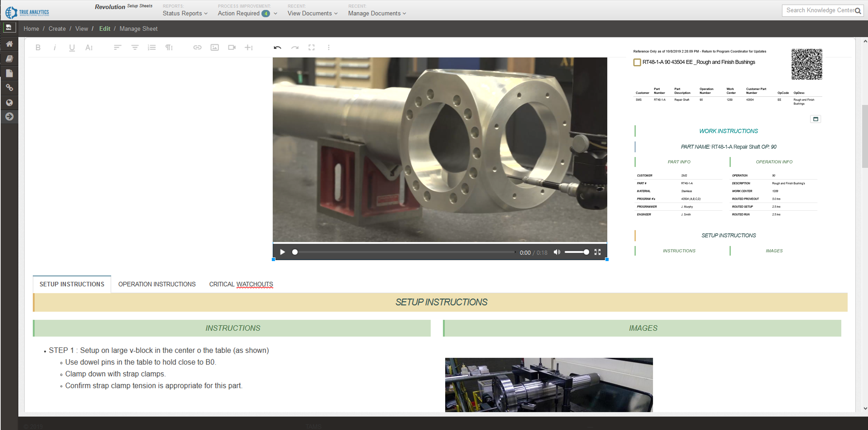Image resolution: width=868 pixels, height=430 pixels.
Task: Switch to Operation Instructions tab
Action: pyautogui.click(x=157, y=284)
